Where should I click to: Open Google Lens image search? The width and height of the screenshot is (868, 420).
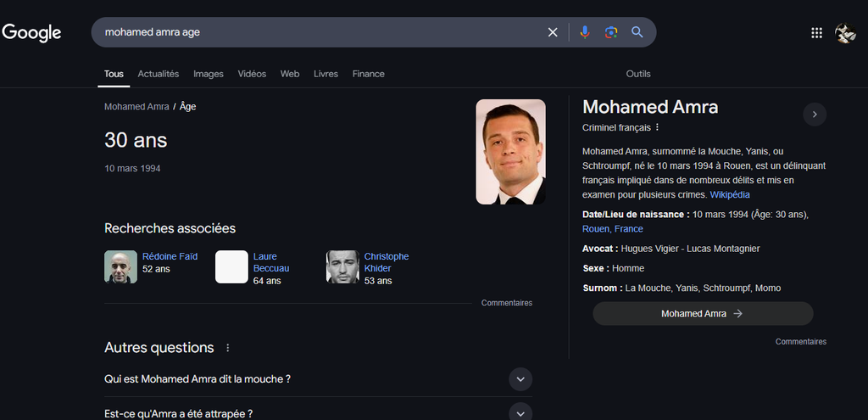(x=610, y=32)
